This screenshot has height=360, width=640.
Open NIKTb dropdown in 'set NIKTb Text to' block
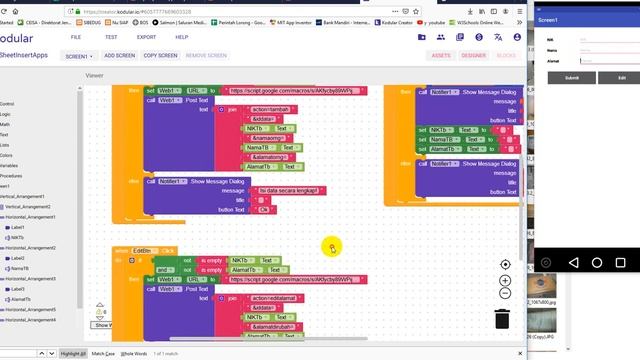pos(441,130)
